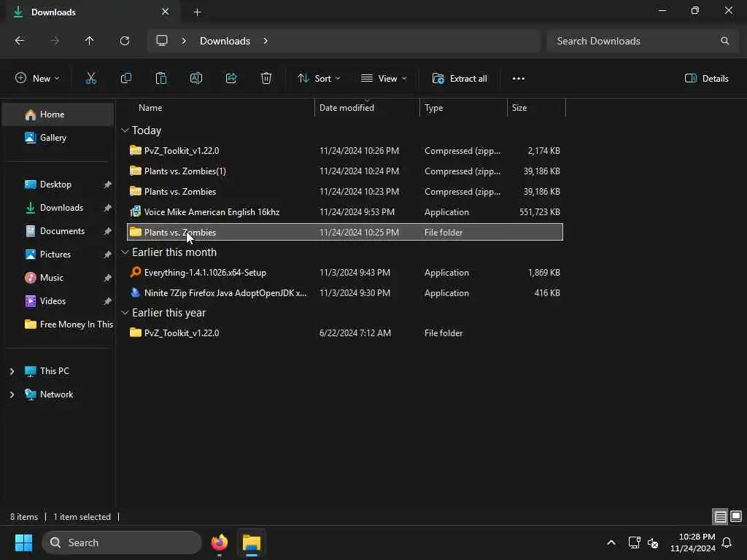This screenshot has width=747, height=560.
Task: Sort by Date modified column header
Action: tap(367, 108)
